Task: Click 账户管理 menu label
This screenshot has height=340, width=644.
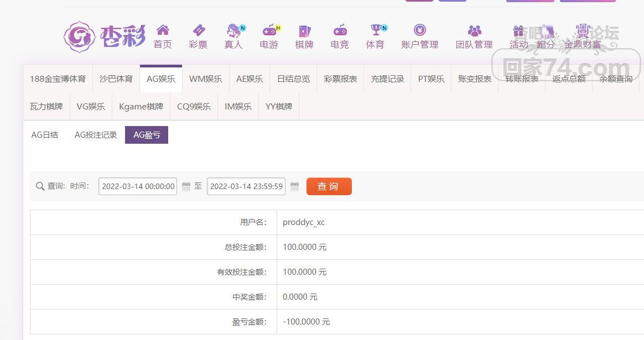Action: click(420, 44)
